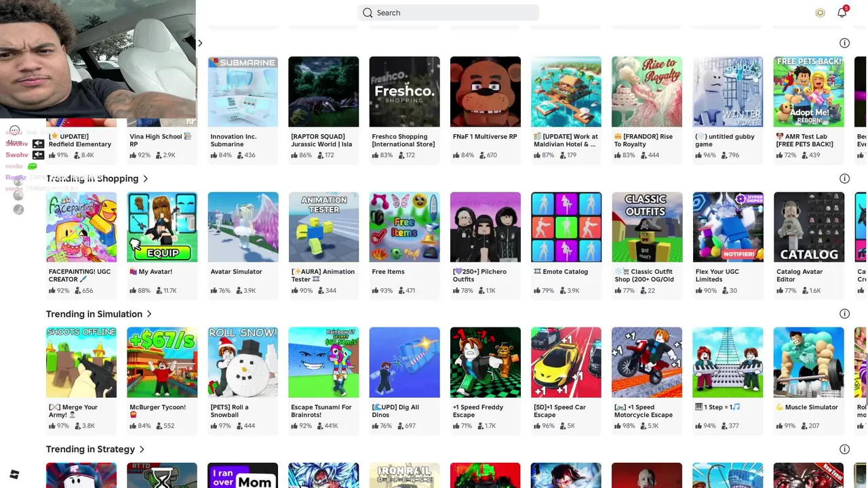Open untitled gubby game thumbnail
Viewport: 868px width, 488px height.
[x=728, y=91]
